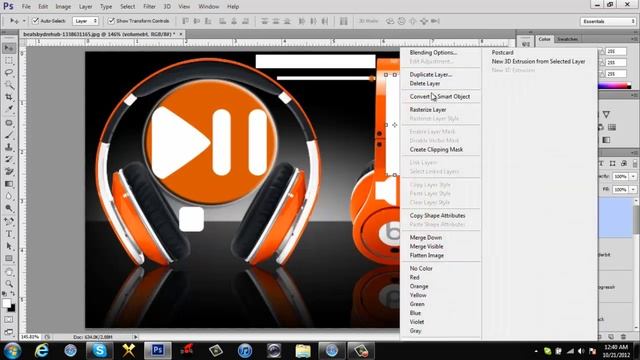The width and height of the screenshot is (640, 360).
Task: Open the Window menu
Action: pyautogui.click(x=209, y=7)
